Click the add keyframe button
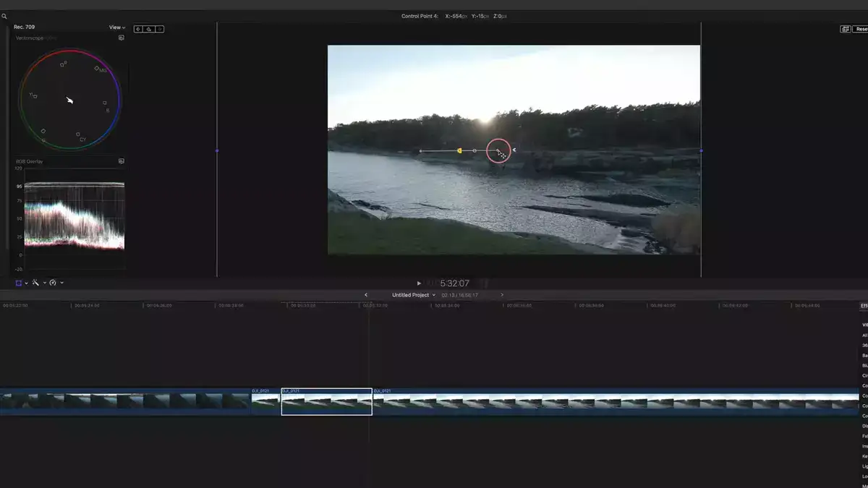The width and height of the screenshot is (868, 488). coord(149,29)
